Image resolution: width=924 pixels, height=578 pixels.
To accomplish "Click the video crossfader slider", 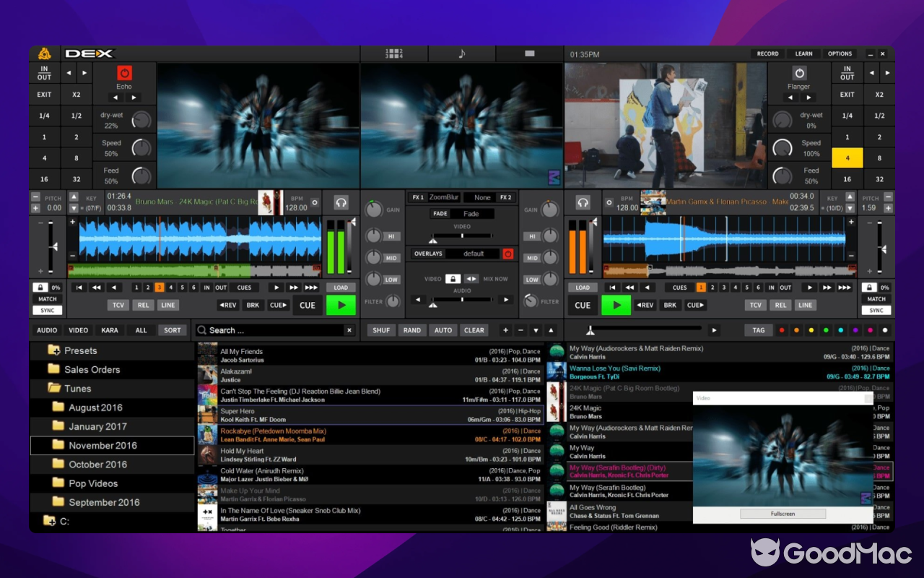I will 462,235.
